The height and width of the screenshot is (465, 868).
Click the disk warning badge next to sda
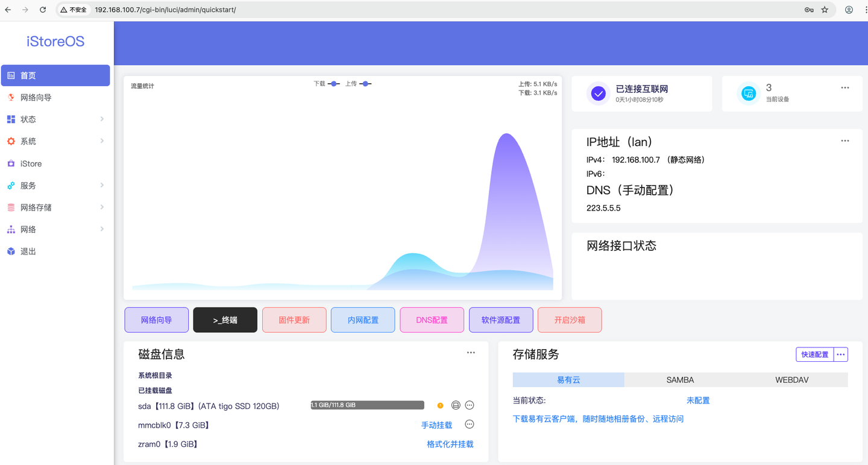440,405
